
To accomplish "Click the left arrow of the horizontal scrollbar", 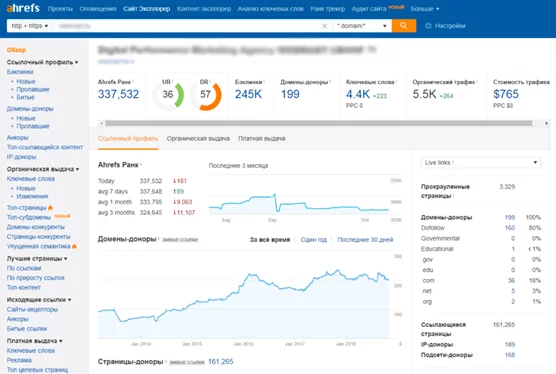I will click(x=102, y=123).
